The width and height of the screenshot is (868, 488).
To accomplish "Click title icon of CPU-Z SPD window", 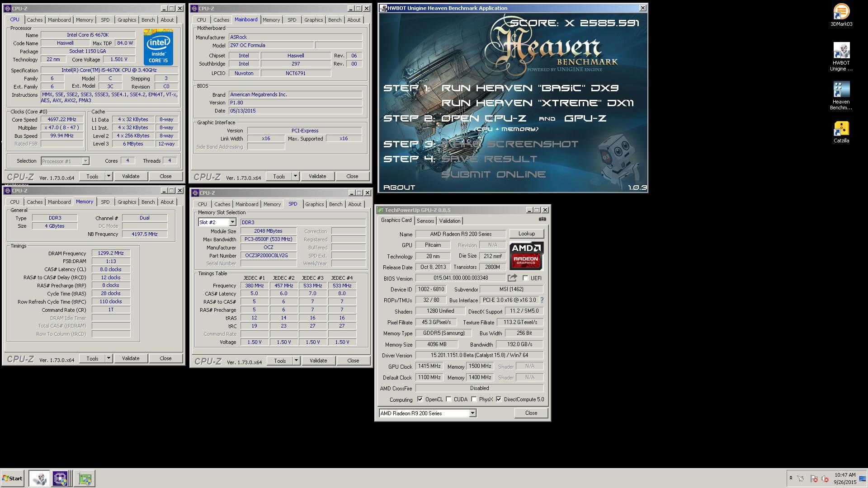I will pyautogui.click(x=195, y=193).
